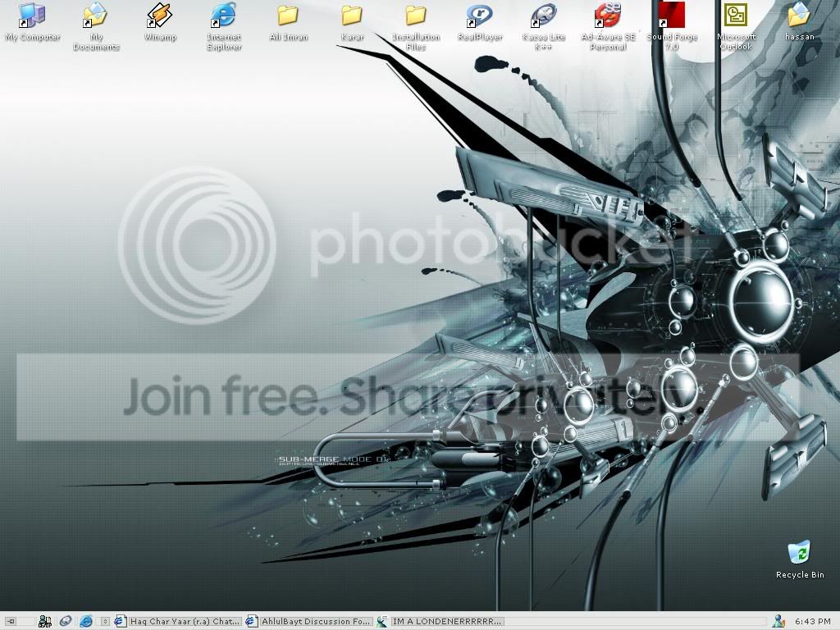The width and height of the screenshot is (840, 630).
Task: Click the 6:43 PM system clock
Action: [813, 622]
